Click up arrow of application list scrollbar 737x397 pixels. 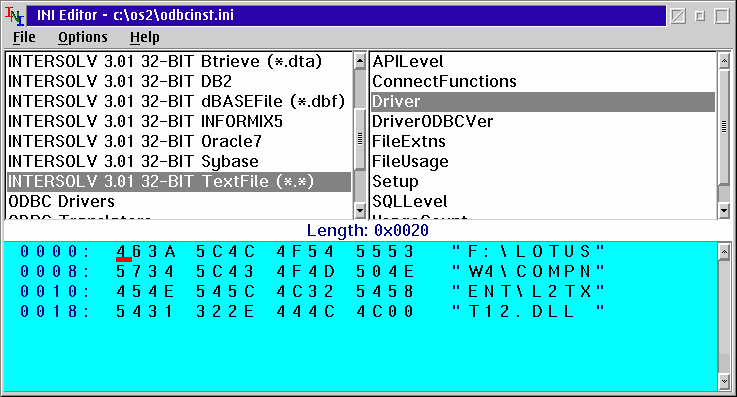click(x=360, y=61)
